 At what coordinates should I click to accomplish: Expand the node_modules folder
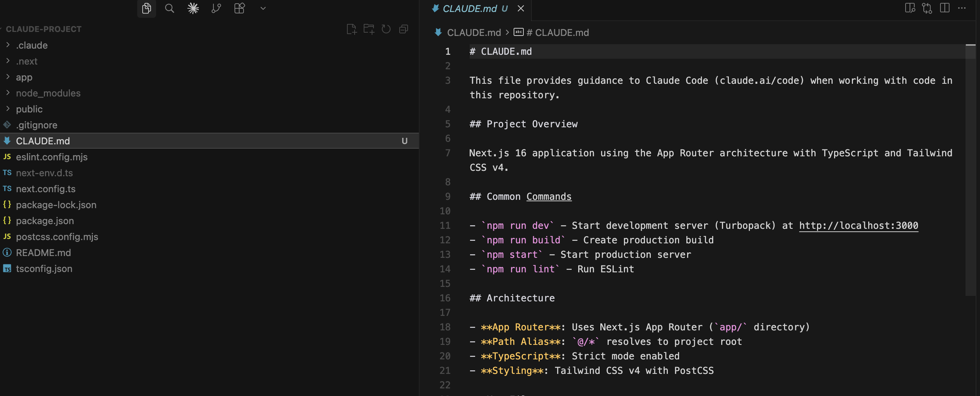click(48, 93)
